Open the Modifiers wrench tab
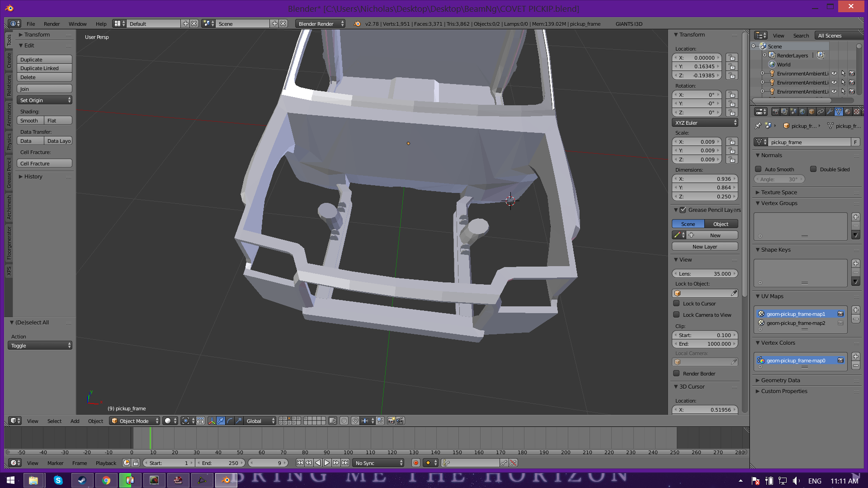868x488 pixels. pyautogui.click(x=830, y=112)
